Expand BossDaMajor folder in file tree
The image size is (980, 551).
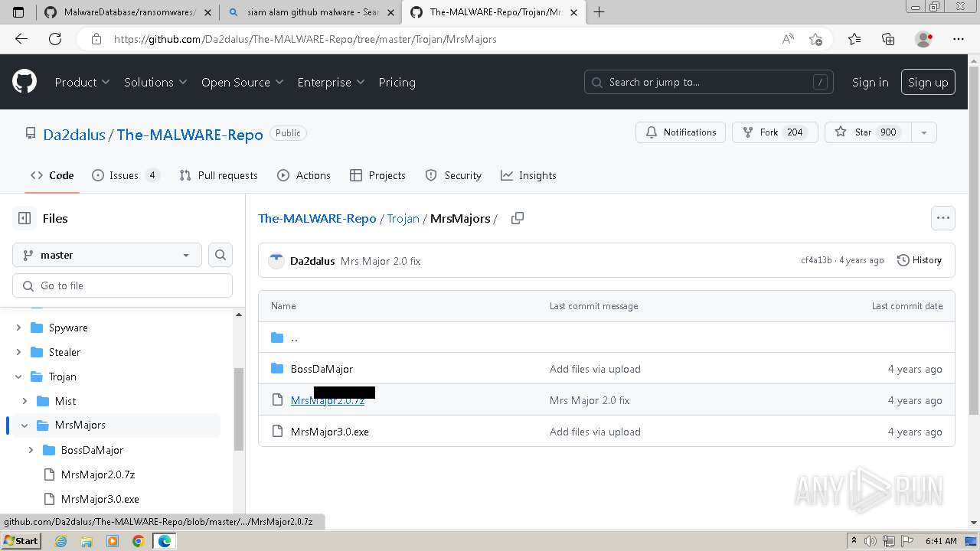tap(31, 450)
